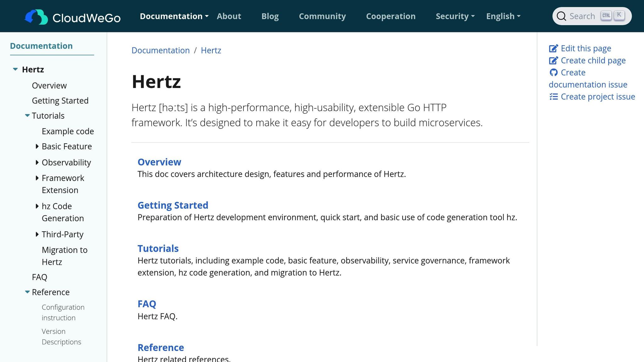Screen dimensions: 644x362
Task: Click the Documentation breadcrumb link
Action: pos(161,50)
